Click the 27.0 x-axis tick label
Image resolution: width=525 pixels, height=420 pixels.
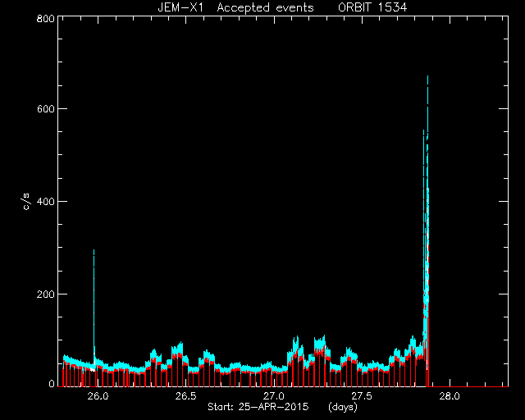(274, 396)
